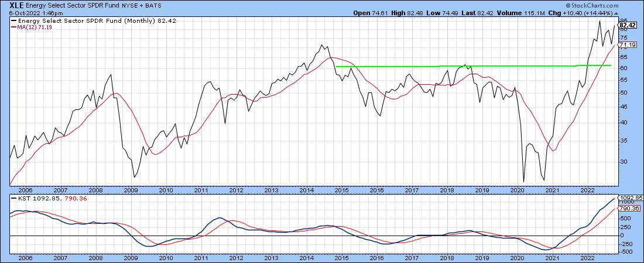Click the NYSE + BATS exchange label
The height and width of the screenshot is (263, 644).
coord(143,6)
